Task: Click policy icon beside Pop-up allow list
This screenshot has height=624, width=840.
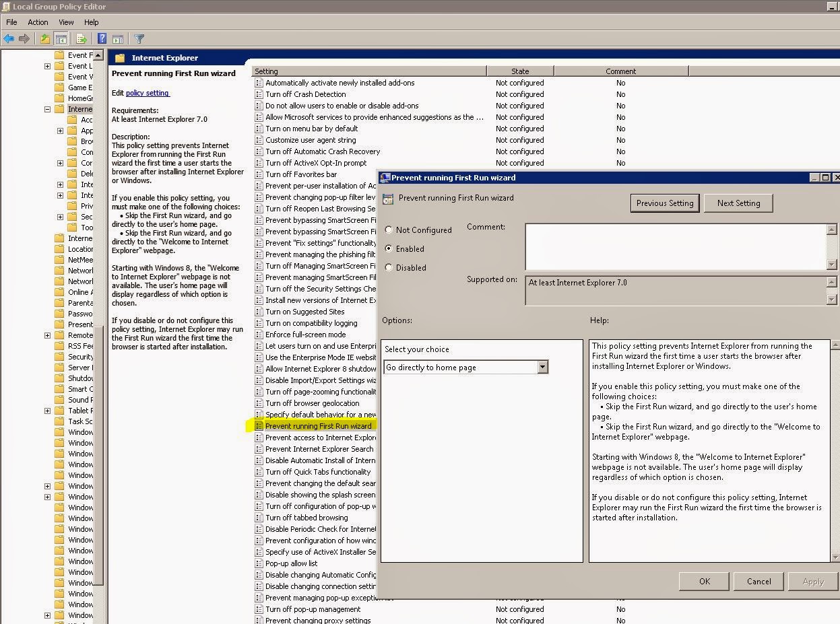Action: 259,563
